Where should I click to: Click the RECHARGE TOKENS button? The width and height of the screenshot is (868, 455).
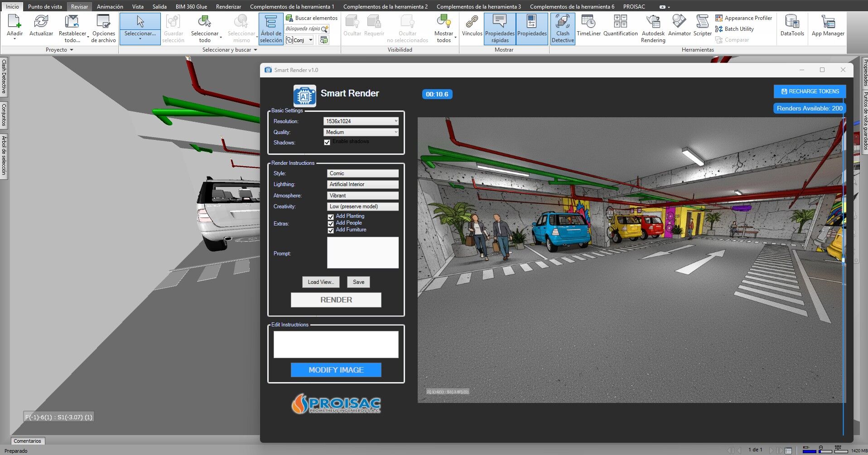tap(810, 91)
